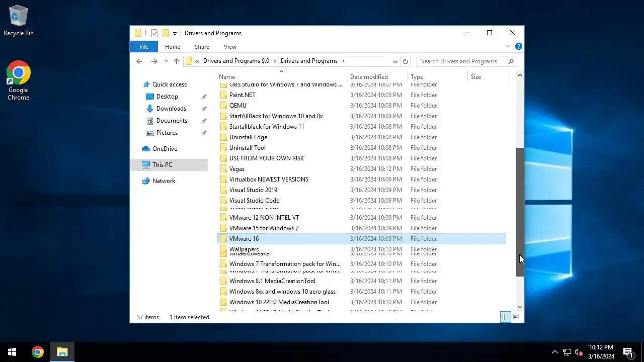Select OneDrive in the navigation pane
The width and height of the screenshot is (644, 362).
pos(165,149)
